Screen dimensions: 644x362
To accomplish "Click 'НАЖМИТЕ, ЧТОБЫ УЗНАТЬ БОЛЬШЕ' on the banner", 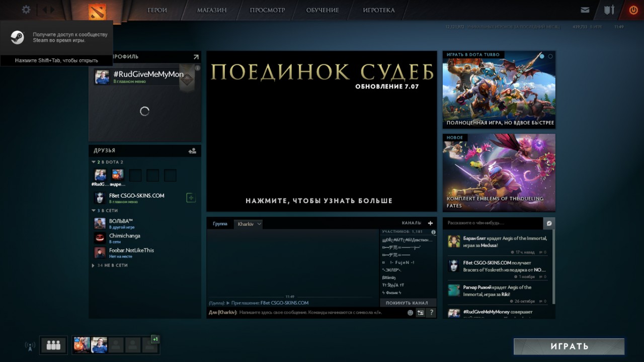I will 319,201.
